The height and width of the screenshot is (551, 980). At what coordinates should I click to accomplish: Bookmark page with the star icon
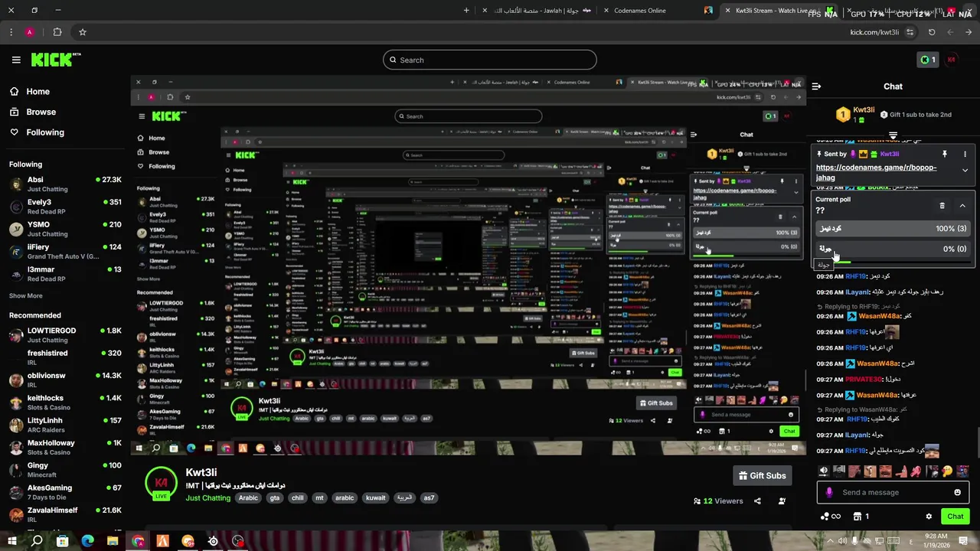(83, 32)
